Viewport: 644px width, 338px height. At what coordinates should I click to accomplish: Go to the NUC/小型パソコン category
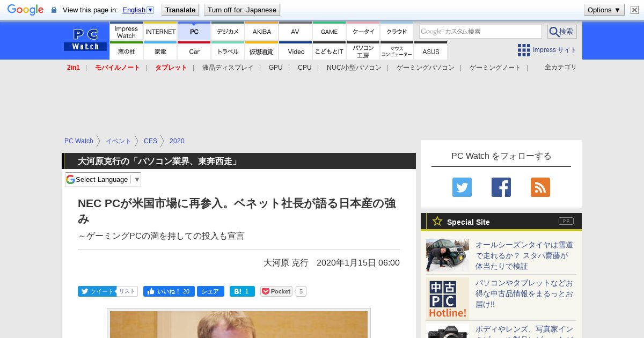[x=354, y=68]
